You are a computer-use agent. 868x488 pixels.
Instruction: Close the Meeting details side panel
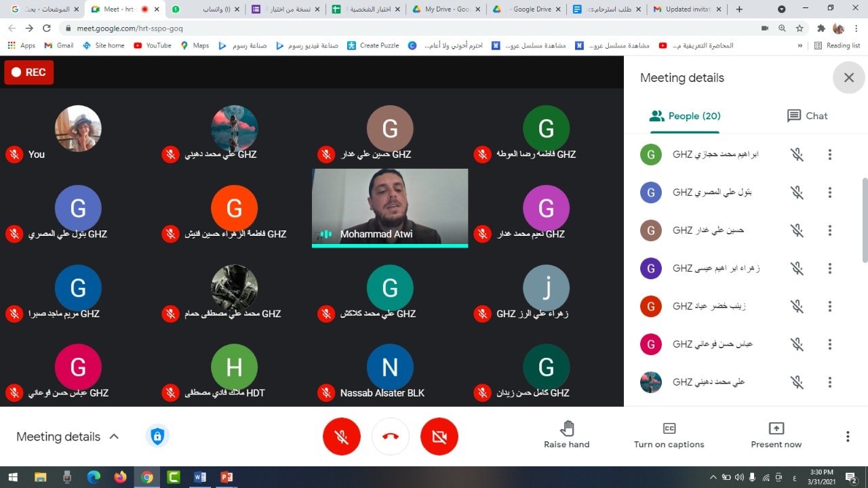click(x=848, y=78)
